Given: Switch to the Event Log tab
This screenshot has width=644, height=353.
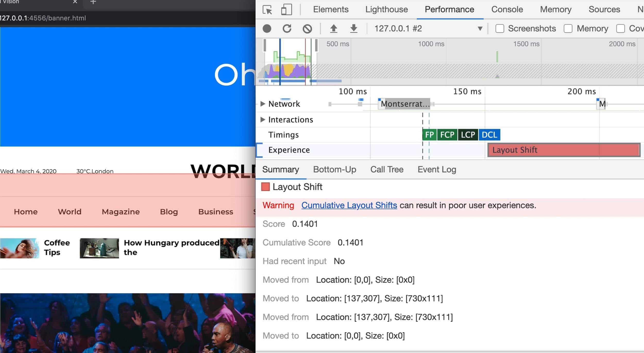Looking at the screenshot, I should click(x=437, y=170).
